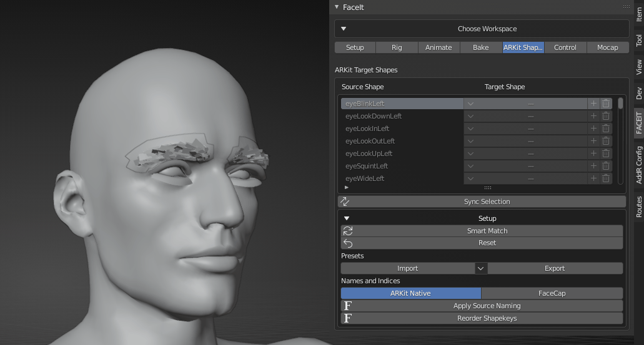The image size is (644, 345).
Task: Click the Sync Selection arrows icon
Action: 345,202
